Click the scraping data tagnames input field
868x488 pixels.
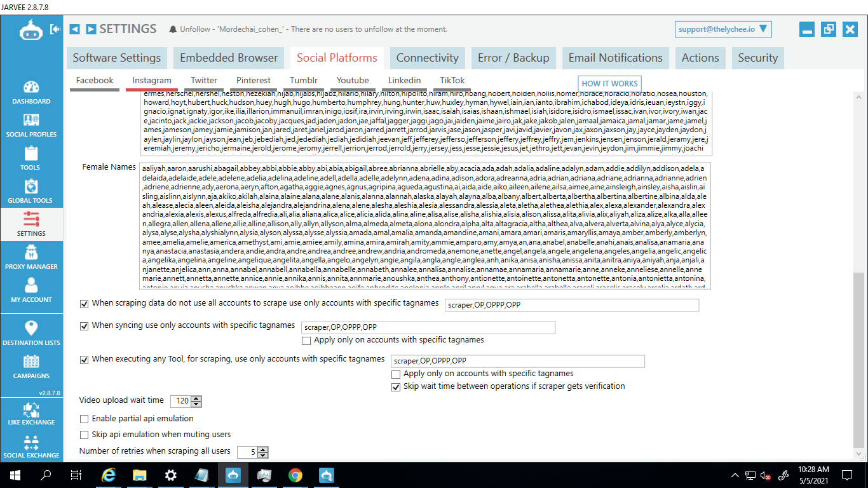pyautogui.click(x=572, y=306)
